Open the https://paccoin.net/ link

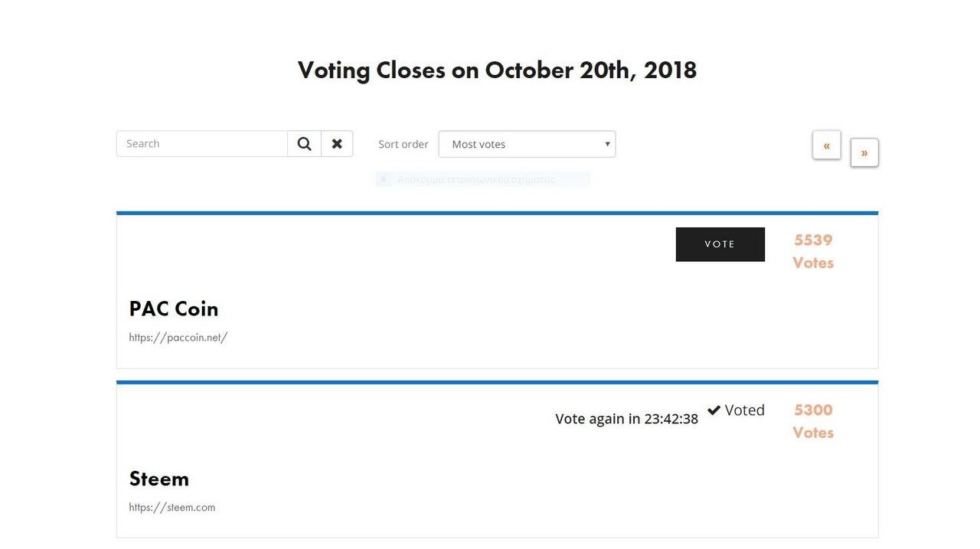(178, 337)
